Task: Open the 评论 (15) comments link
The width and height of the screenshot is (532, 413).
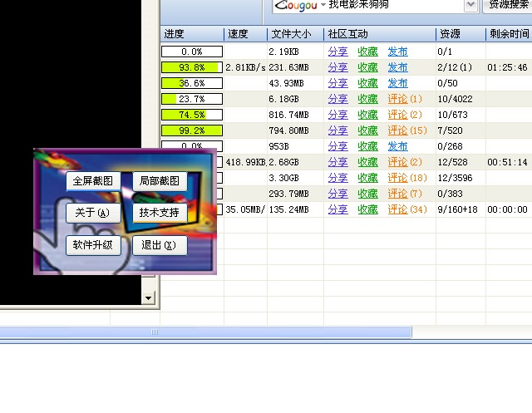Action: (x=407, y=130)
